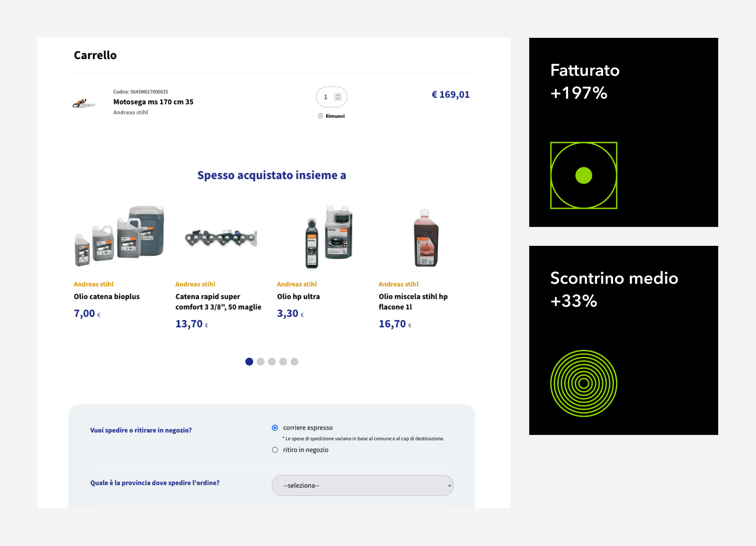Click the active first carousel dot
Viewport: 756px width, 546px height.
coord(249,362)
